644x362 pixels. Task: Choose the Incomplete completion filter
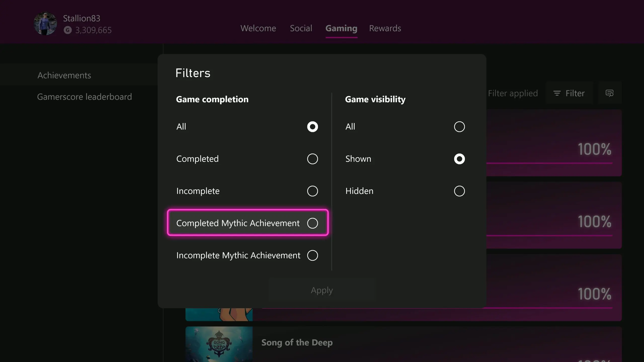click(248, 191)
